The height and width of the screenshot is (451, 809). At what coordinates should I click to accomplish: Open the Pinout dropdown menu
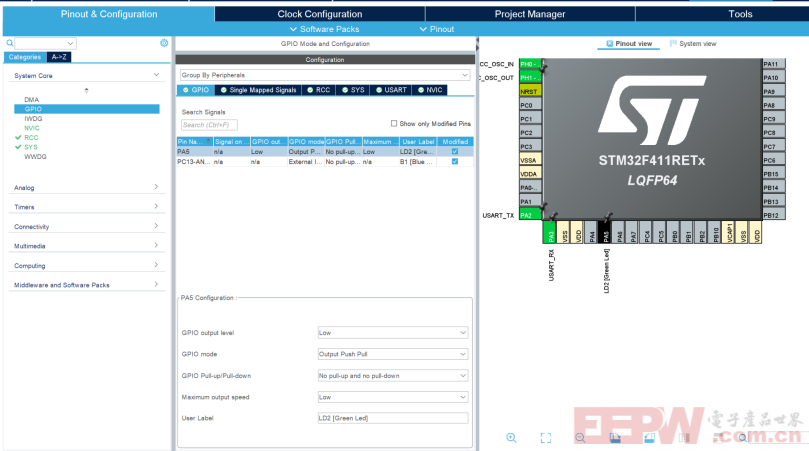tap(436, 29)
